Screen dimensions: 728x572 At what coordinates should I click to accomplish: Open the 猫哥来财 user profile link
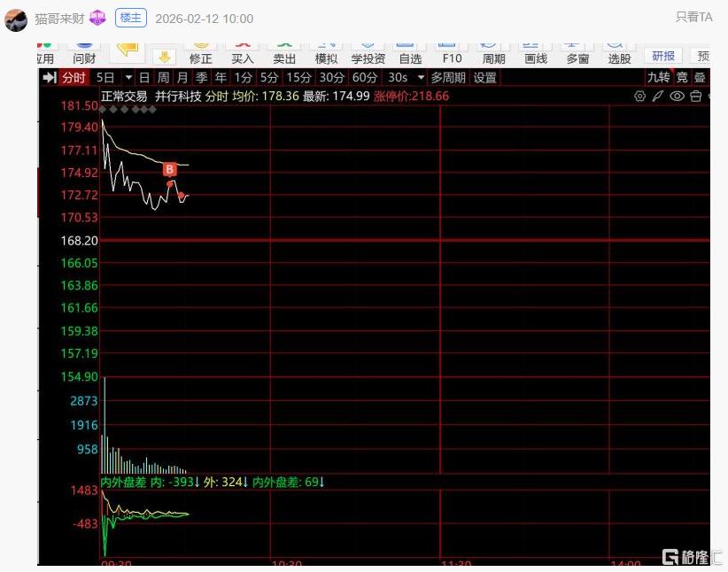59,19
